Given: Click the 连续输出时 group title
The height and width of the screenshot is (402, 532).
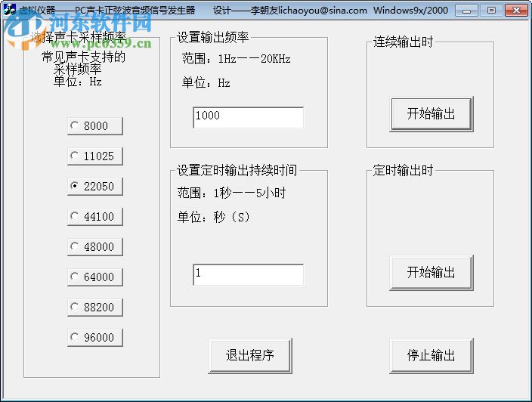Looking at the screenshot, I should point(403,42).
